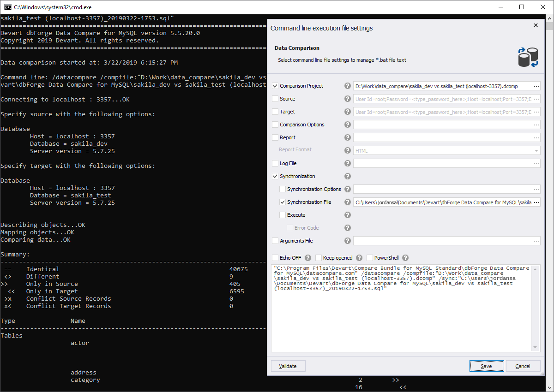Image resolution: width=554 pixels, height=392 pixels.
Task: Tick the Comparison Options checkbox
Action: tap(276, 125)
